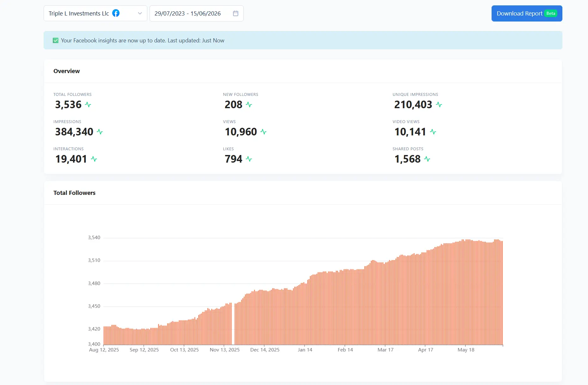Click the Video Views value 10,141

coord(410,132)
